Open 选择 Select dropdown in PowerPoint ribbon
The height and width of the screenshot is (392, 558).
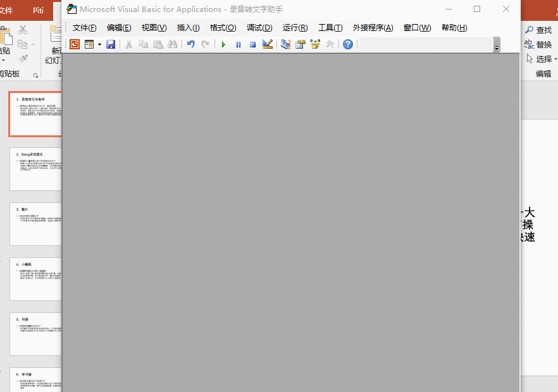point(542,59)
